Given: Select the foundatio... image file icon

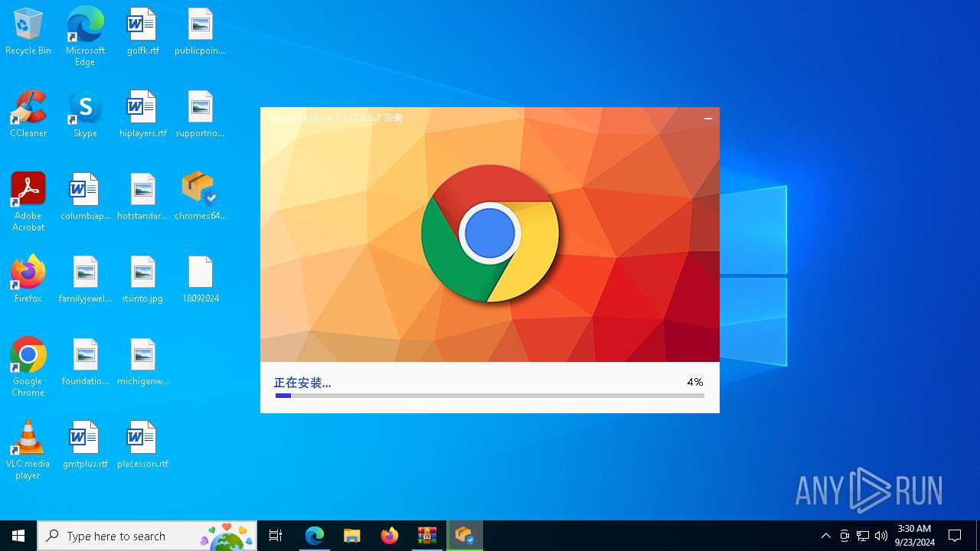Looking at the screenshot, I should click(x=85, y=363).
